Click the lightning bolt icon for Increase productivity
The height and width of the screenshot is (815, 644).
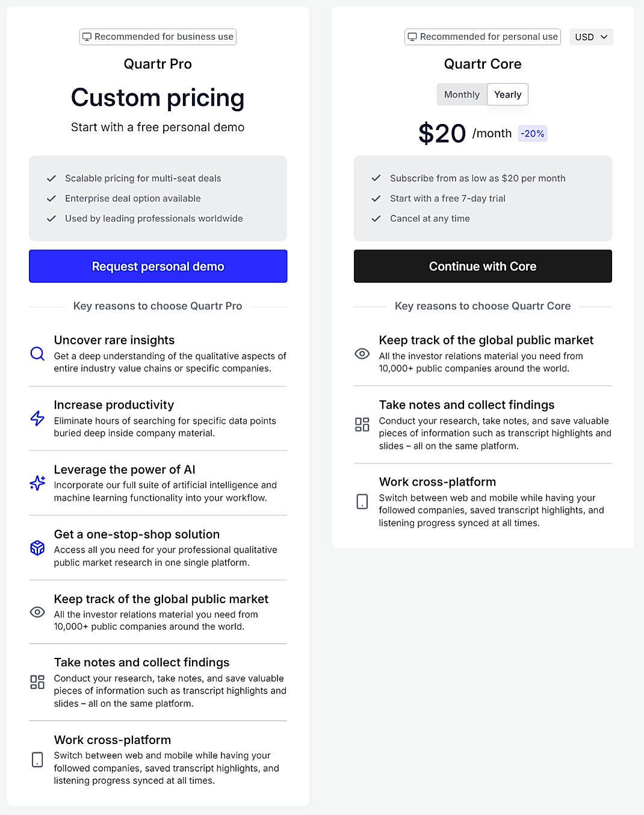click(x=37, y=419)
